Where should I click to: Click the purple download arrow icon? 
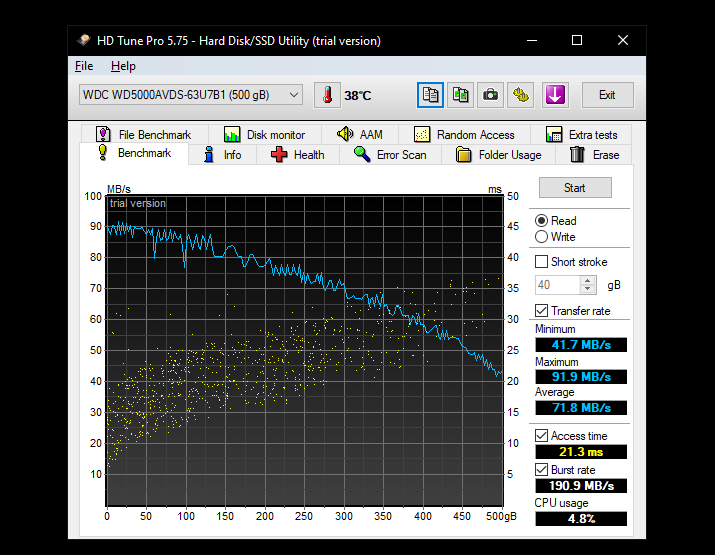click(x=555, y=95)
